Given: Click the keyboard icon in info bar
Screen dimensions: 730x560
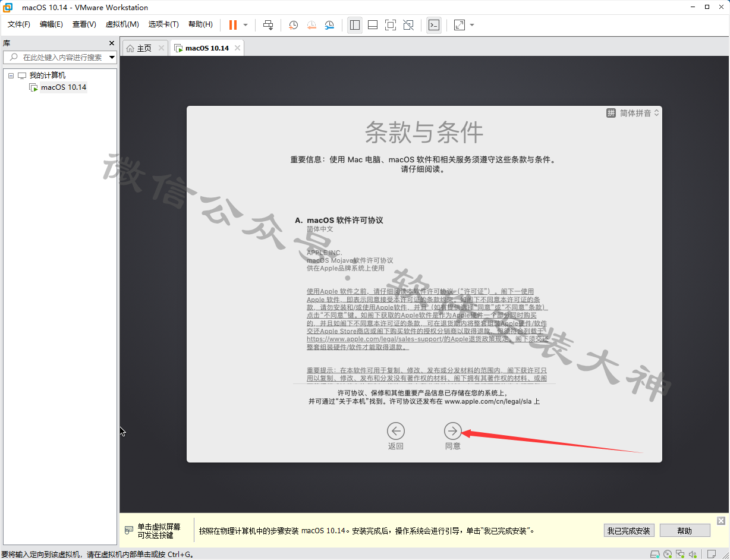Looking at the screenshot, I should click(128, 530).
